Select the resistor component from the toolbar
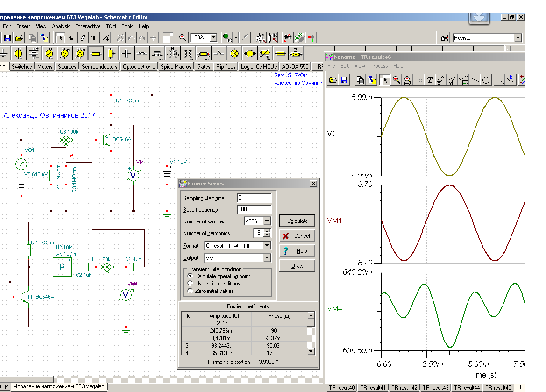546x392 pixels. click(x=96, y=53)
